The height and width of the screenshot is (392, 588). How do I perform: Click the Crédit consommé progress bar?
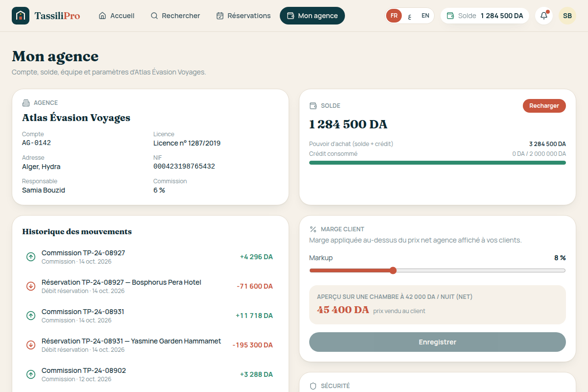tap(438, 163)
